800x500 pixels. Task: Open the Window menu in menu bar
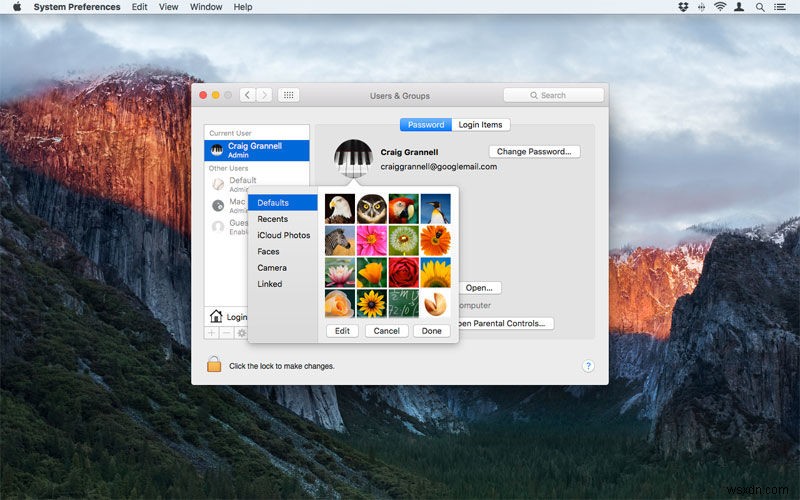click(206, 7)
